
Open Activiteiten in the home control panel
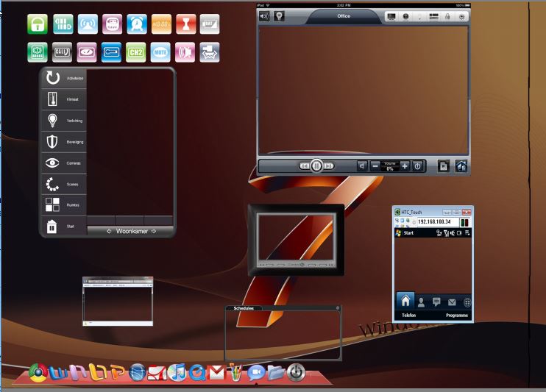tap(64, 78)
